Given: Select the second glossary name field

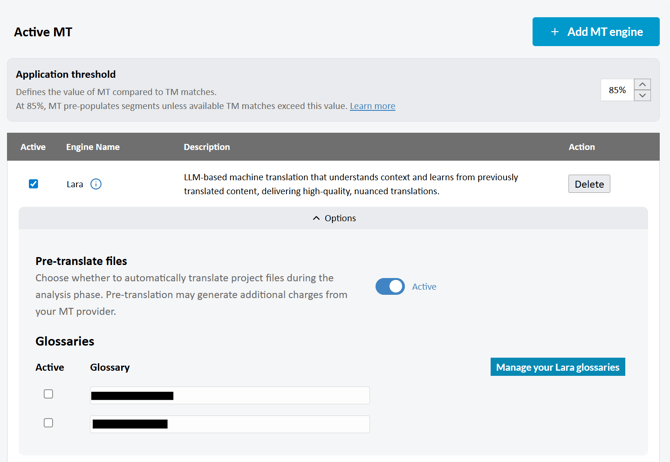Looking at the screenshot, I should click(229, 424).
